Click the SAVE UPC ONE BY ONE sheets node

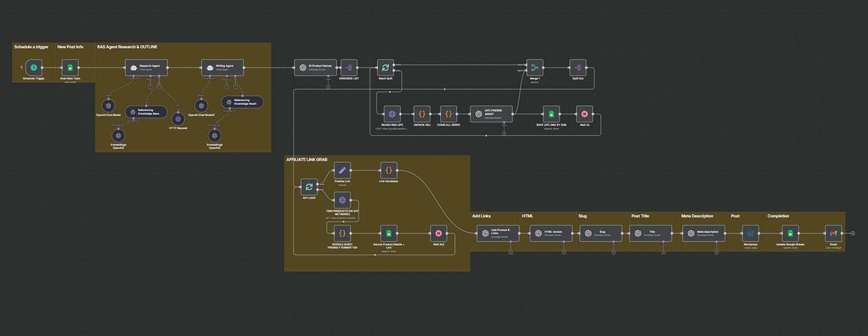point(551,114)
